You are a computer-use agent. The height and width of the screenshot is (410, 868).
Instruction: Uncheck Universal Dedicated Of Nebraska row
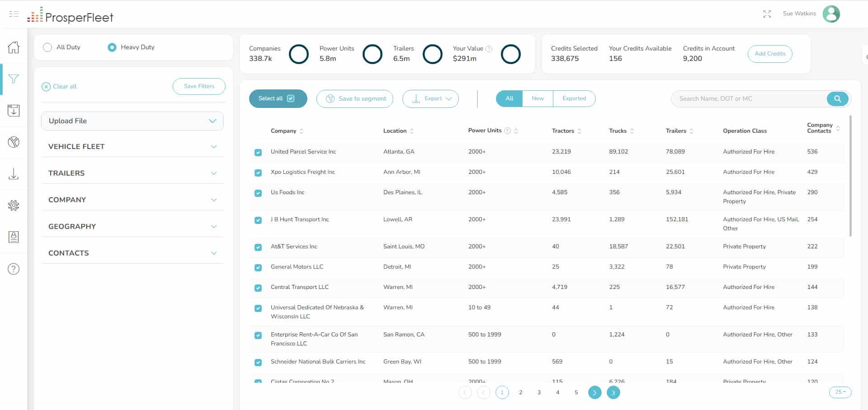pyautogui.click(x=258, y=308)
